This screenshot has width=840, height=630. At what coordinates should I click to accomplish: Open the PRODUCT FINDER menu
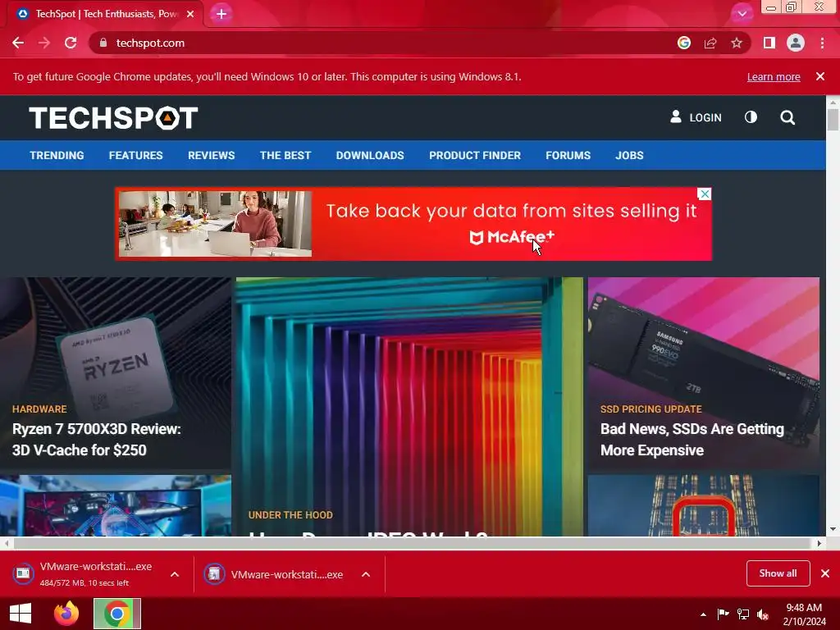[x=475, y=155]
